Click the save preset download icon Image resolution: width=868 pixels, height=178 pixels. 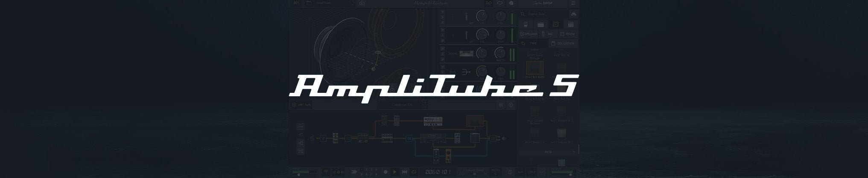tap(362, 3)
